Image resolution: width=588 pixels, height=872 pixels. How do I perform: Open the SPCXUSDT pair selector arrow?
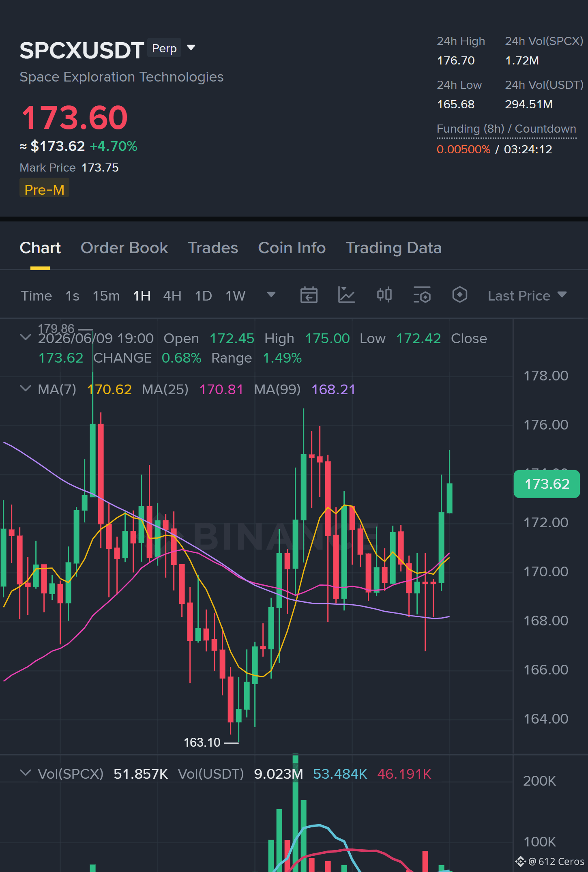coord(191,48)
